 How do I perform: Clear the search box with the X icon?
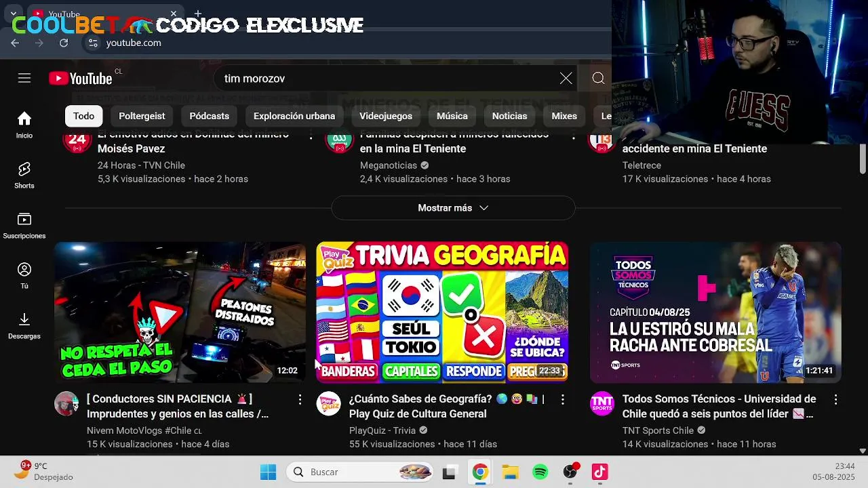click(x=566, y=79)
